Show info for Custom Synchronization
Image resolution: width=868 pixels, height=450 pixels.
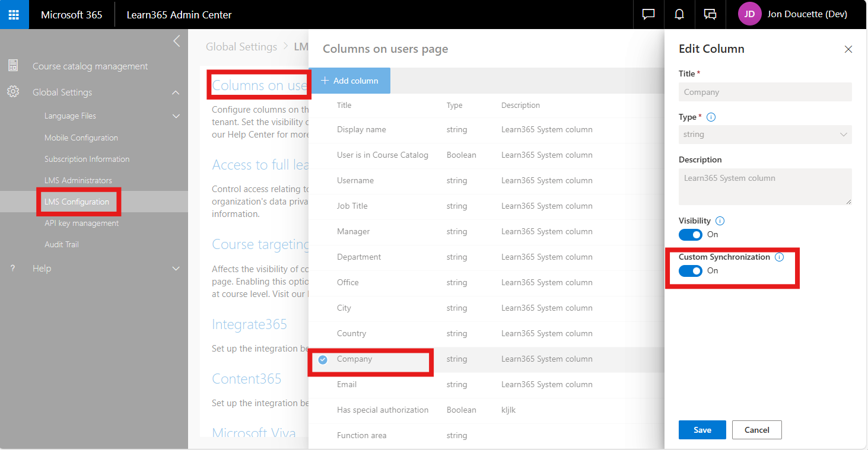(779, 257)
